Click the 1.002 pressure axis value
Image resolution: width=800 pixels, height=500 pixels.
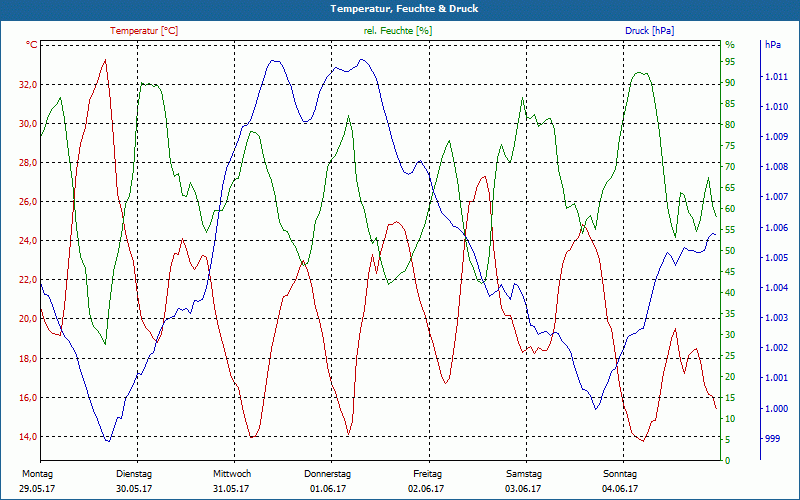pyautogui.click(x=776, y=348)
